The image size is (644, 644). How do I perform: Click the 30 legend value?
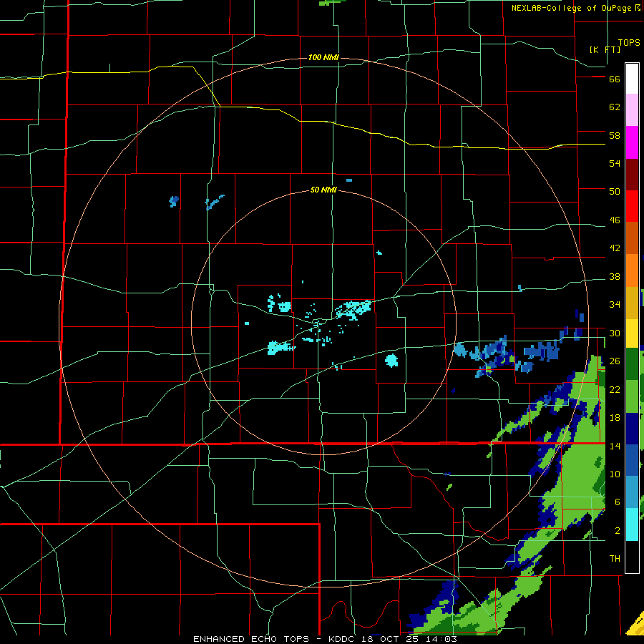point(615,333)
